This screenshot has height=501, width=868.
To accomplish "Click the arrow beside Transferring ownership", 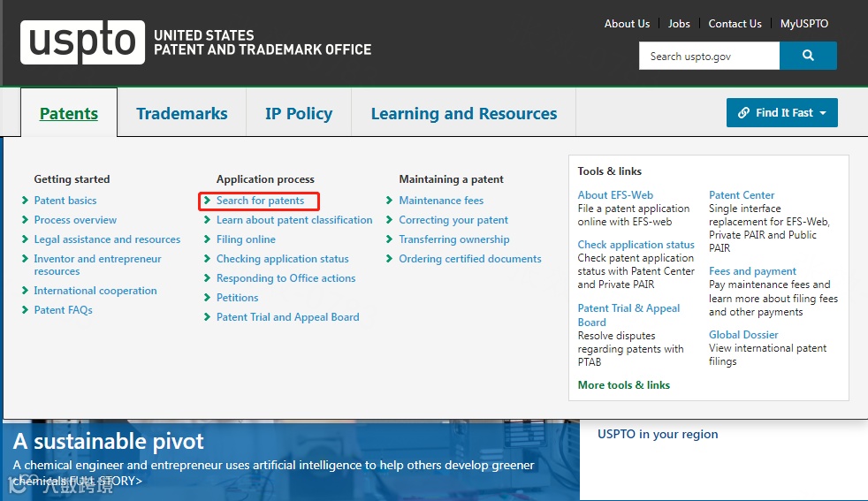I will (x=389, y=239).
